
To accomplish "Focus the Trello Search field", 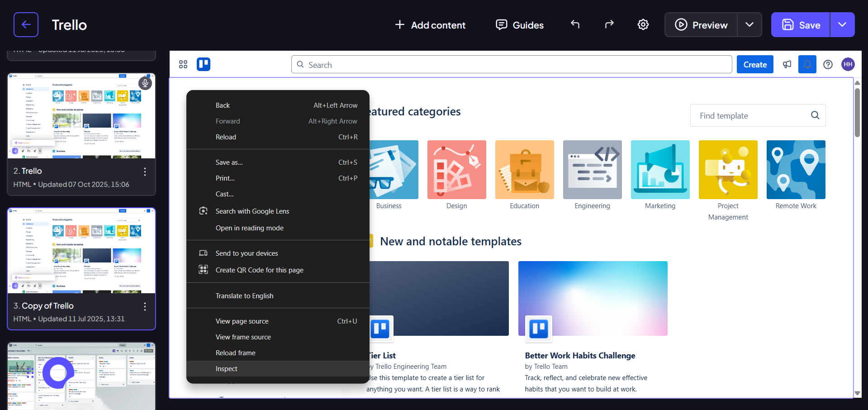I will pyautogui.click(x=512, y=64).
